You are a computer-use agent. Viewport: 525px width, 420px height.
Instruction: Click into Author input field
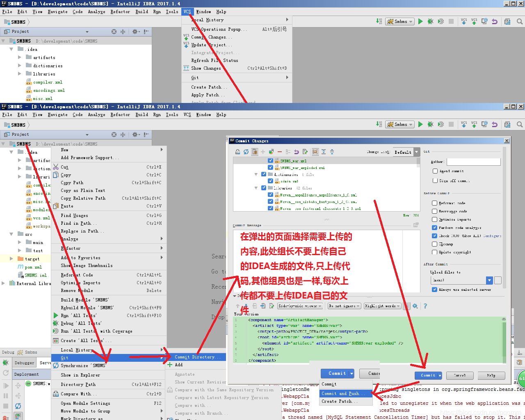[x=474, y=162]
